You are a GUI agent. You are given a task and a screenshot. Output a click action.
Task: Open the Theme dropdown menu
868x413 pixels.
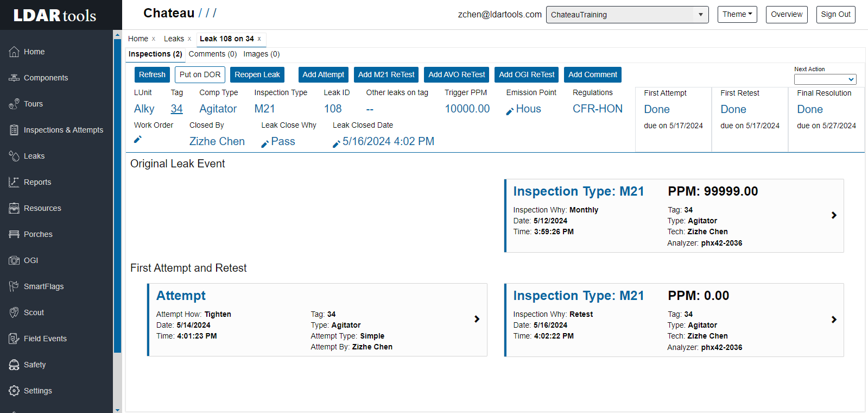(x=737, y=15)
